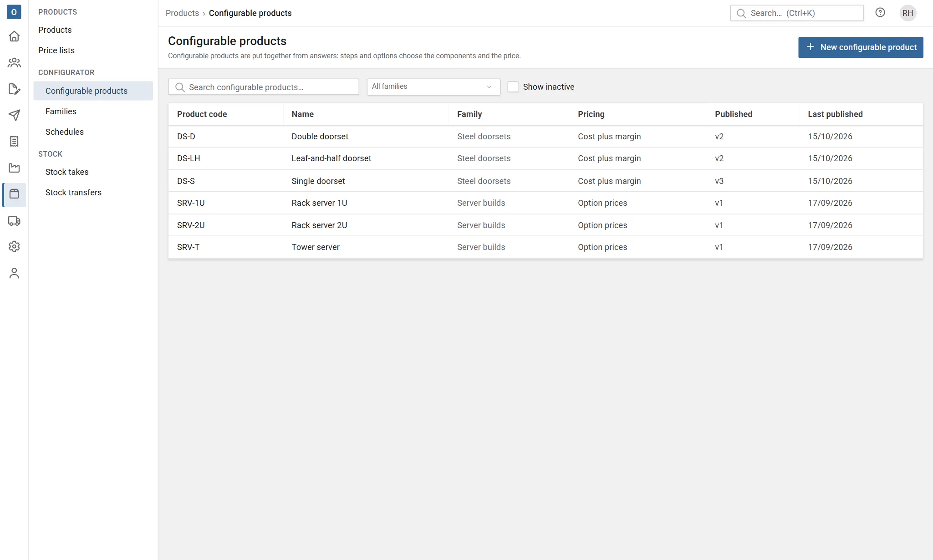Open the home dashboard icon
Viewport: 933px width, 560px height.
tap(14, 36)
